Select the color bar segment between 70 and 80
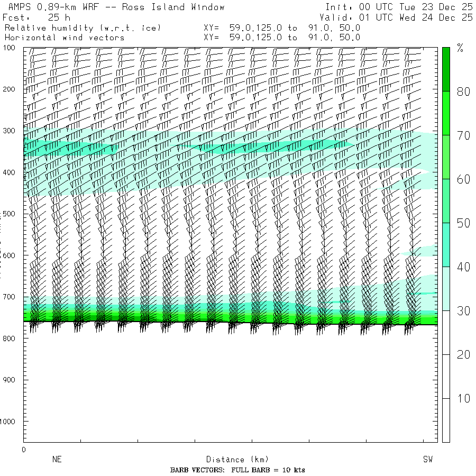Image resolution: width=476 pixels, height=476 pixels. pyautogui.click(x=446, y=113)
